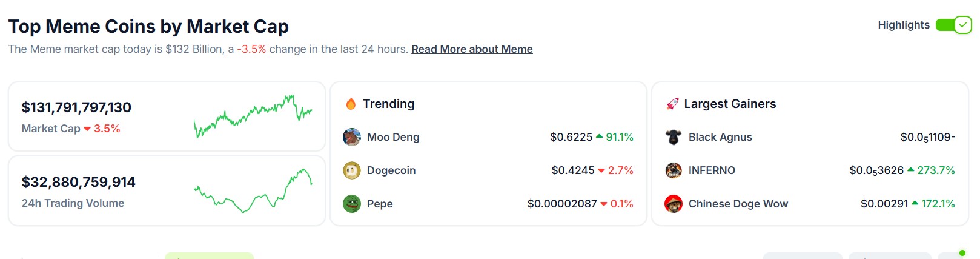Open the Read More about Meme link
Viewport: 980px width, 259px height.
coord(472,49)
